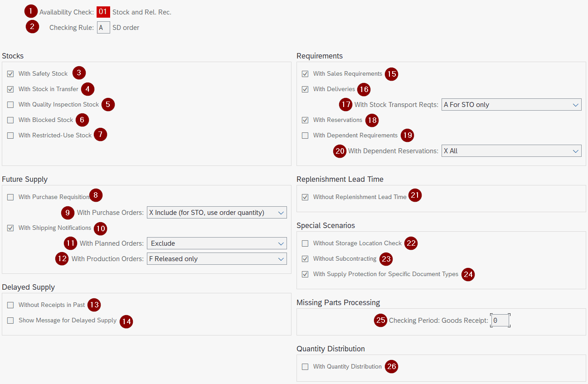Image resolution: width=588 pixels, height=384 pixels.
Task: Uncheck the With Safety Stock checkbox
Action: pos(10,73)
